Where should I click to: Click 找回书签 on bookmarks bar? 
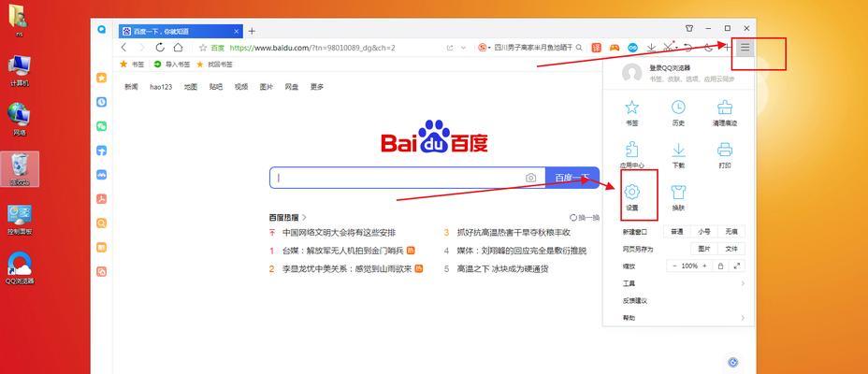pos(214,65)
